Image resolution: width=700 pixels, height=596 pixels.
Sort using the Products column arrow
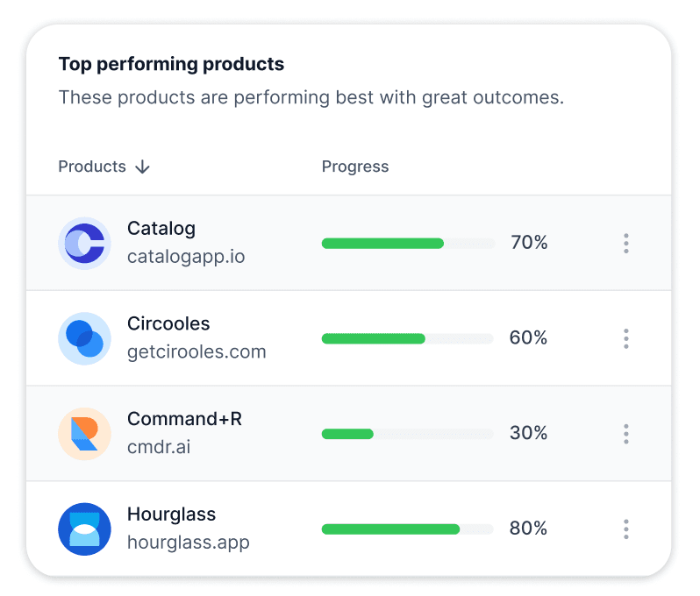(143, 167)
